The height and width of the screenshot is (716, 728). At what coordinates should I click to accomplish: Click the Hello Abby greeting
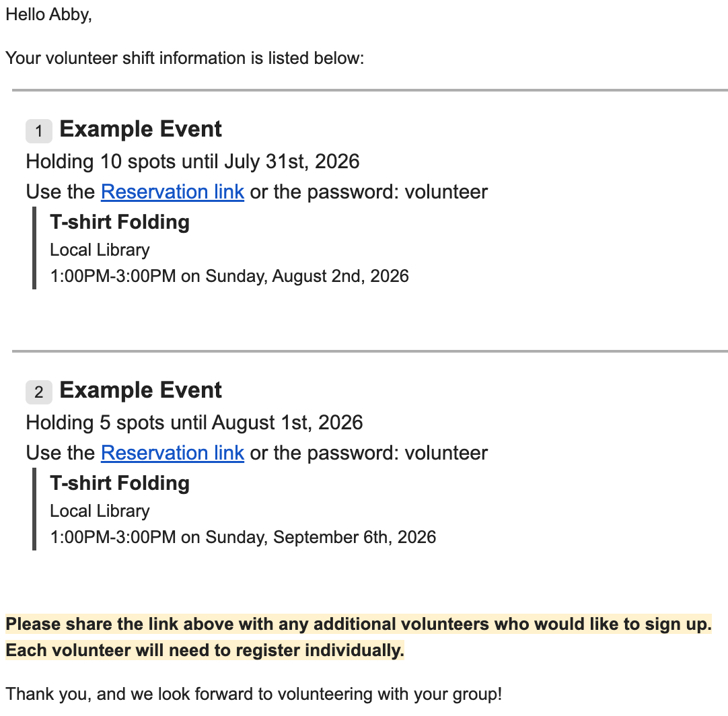(48, 15)
